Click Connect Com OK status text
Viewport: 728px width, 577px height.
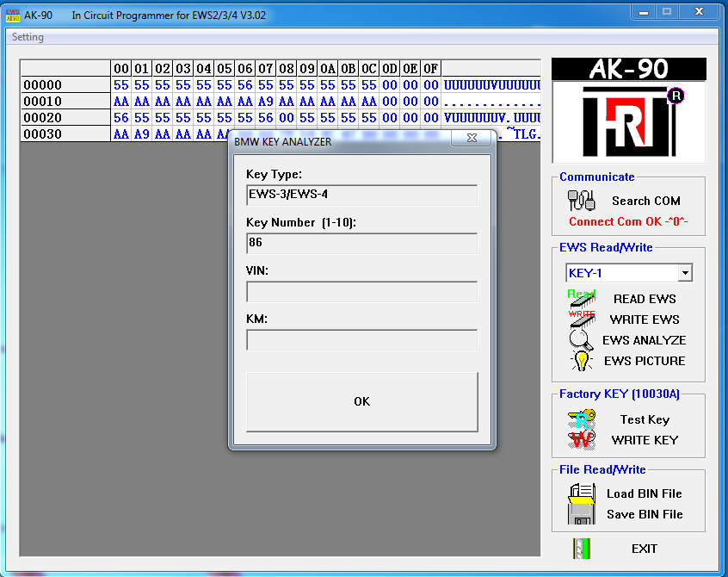click(x=628, y=221)
